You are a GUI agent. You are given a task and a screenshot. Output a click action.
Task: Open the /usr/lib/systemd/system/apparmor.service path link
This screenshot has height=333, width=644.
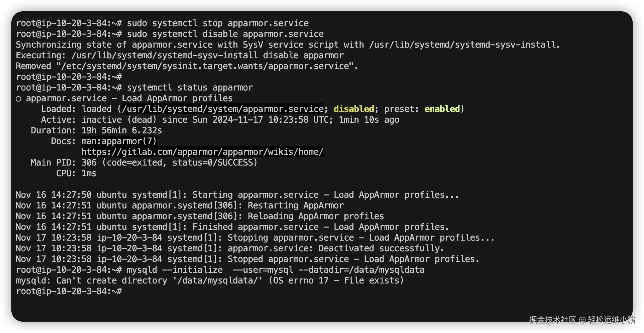222,109
